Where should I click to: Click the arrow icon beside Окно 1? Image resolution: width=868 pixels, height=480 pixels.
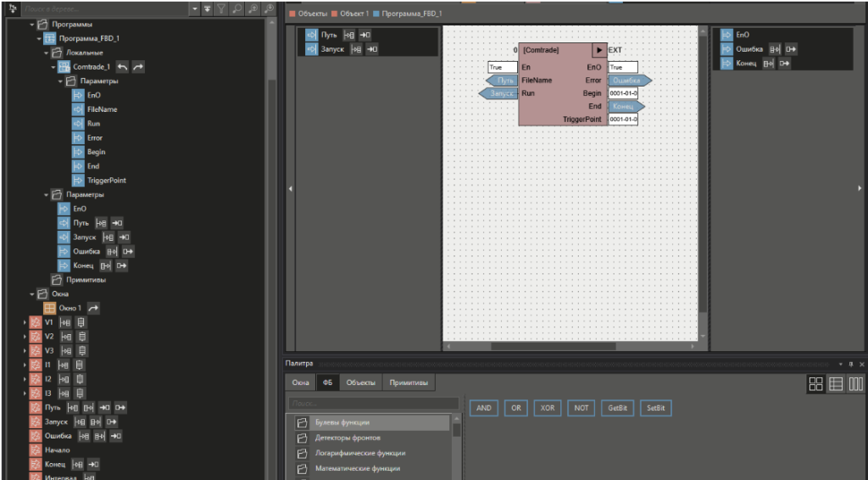[93, 308]
